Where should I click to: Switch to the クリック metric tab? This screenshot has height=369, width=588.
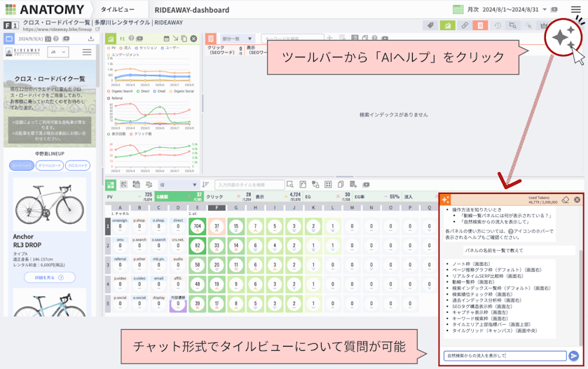click(228, 196)
